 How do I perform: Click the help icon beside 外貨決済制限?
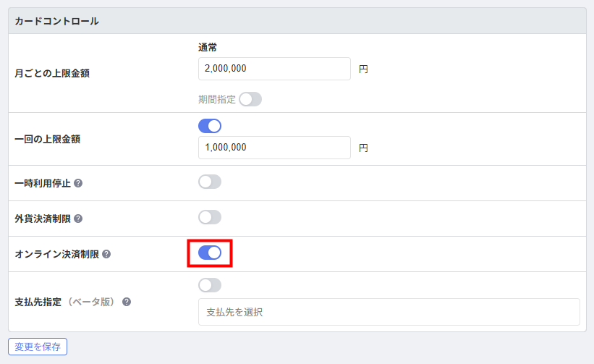[x=78, y=219]
